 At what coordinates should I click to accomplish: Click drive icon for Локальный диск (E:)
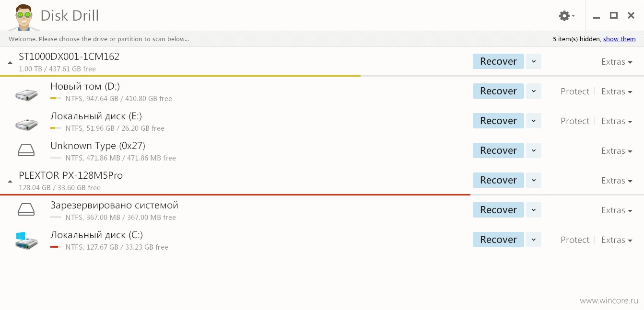[26, 124]
